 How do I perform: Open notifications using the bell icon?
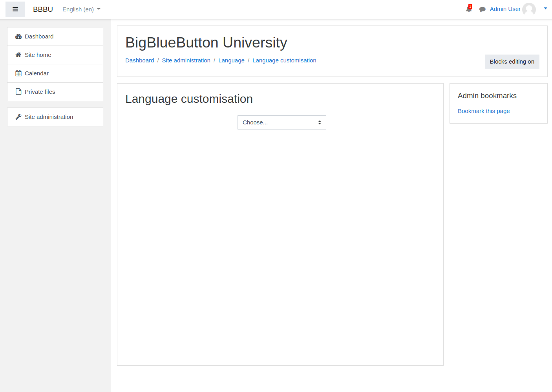pos(468,9)
